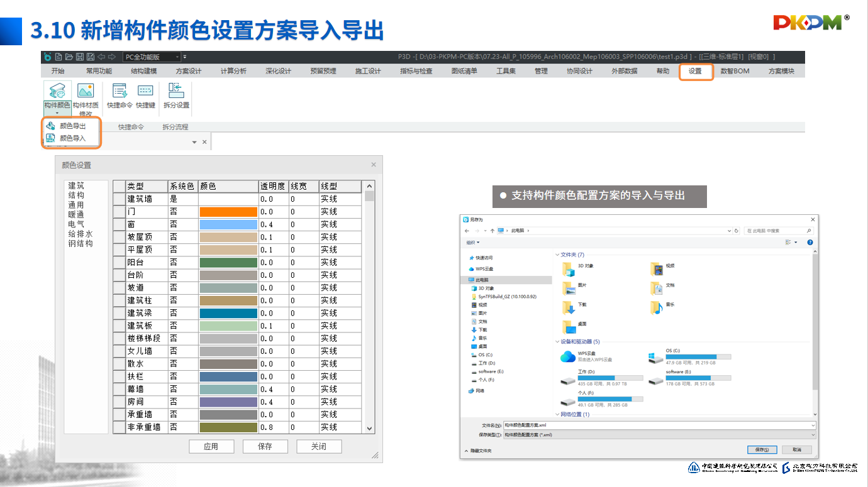Click the 构件颜色 ribbon icon
The height and width of the screenshot is (487, 868).
[x=57, y=92]
